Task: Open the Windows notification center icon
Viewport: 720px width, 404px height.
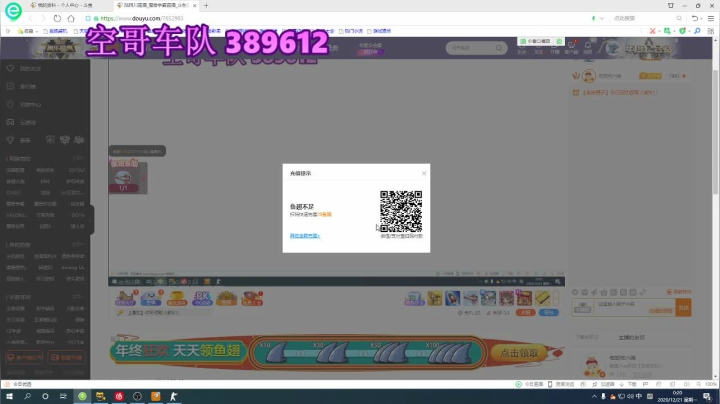Action: (x=707, y=396)
